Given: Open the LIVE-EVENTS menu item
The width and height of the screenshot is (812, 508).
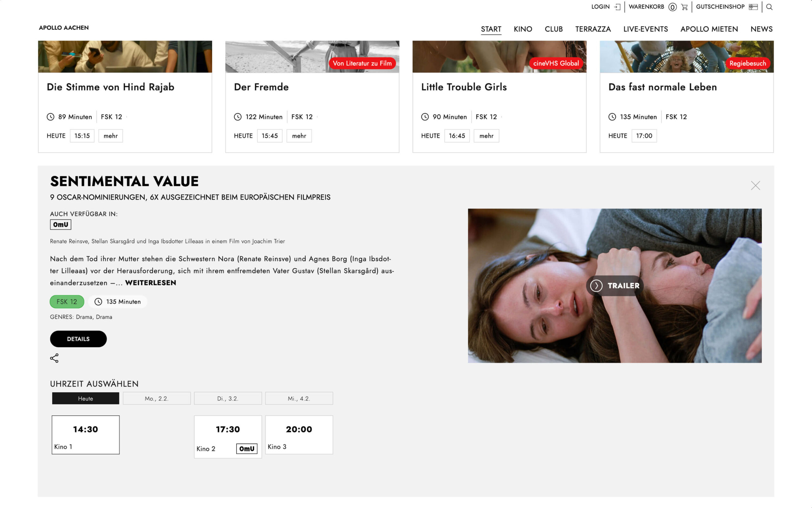Looking at the screenshot, I should [x=645, y=29].
